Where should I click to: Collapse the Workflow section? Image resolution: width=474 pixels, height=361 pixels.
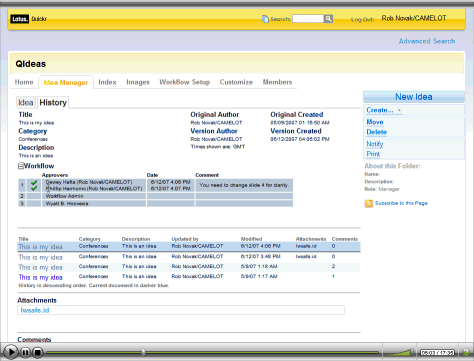click(21, 166)
